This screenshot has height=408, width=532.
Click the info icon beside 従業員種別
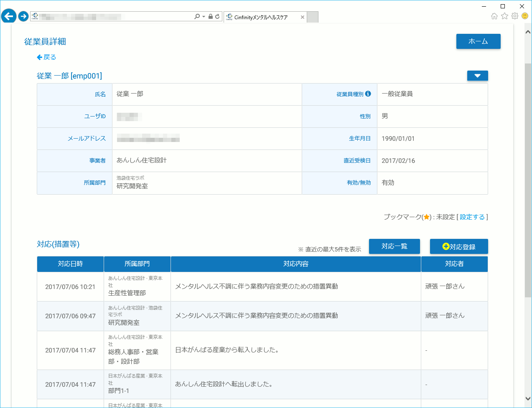(x=368, y=94)
